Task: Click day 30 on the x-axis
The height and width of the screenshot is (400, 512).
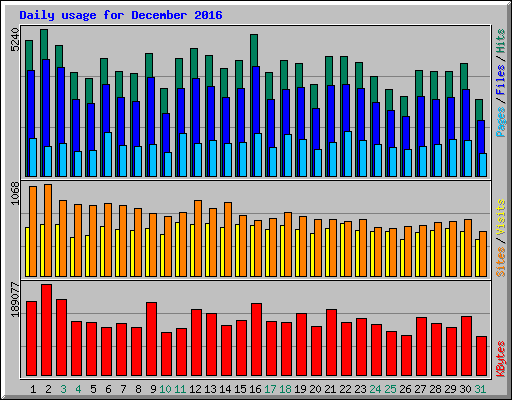Action: coord(465,389)
